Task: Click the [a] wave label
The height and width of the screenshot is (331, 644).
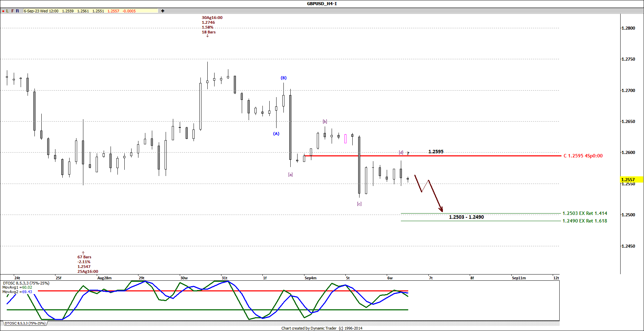Action: click(x=290, y=175)
